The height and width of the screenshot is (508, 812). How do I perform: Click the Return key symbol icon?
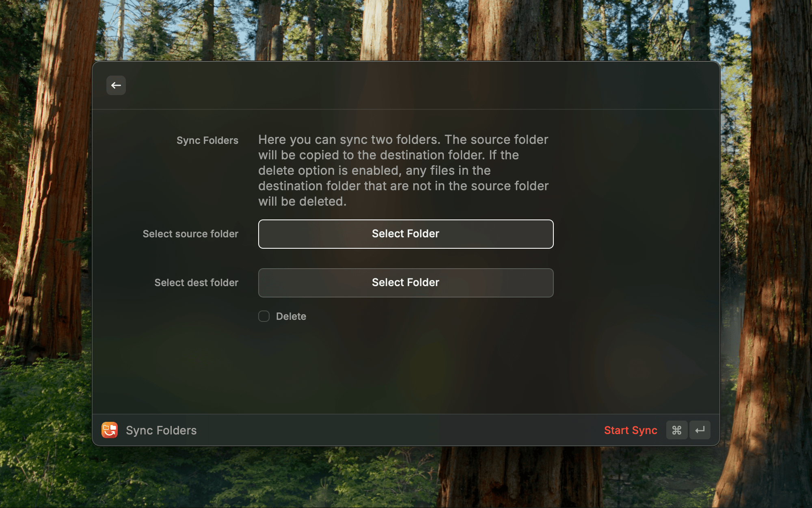700,430
